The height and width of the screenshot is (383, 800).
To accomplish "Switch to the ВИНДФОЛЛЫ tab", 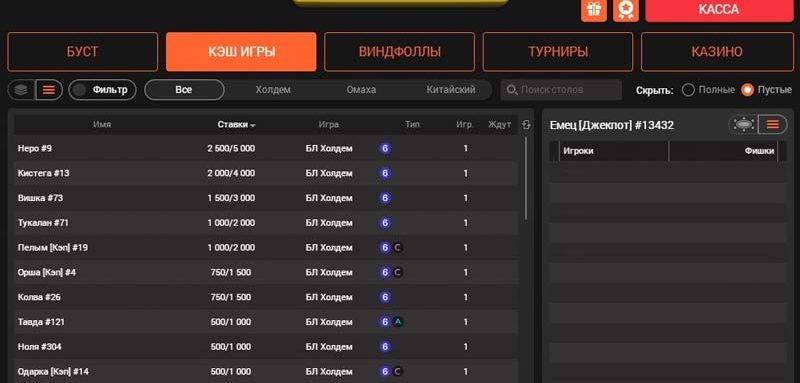I will tap(399, 52).
